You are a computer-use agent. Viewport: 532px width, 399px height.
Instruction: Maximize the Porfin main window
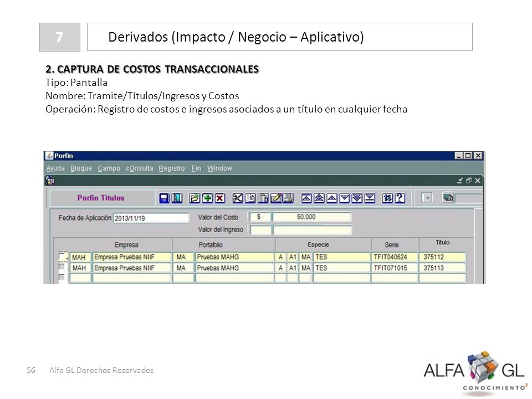coord(468,155)
